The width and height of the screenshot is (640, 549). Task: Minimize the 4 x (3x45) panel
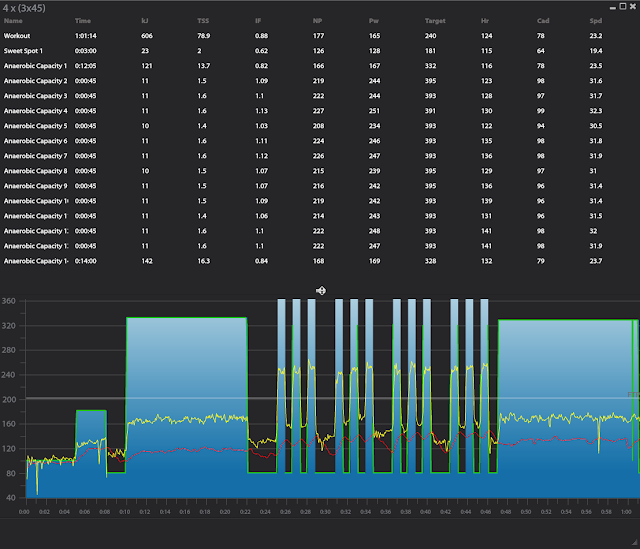[x=613, y=7]
